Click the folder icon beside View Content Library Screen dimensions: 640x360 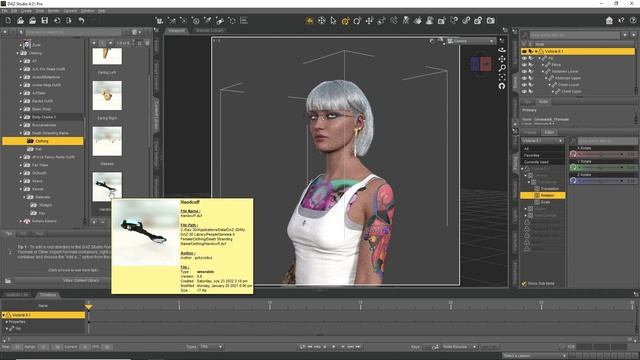pyautogui.click(x=8, y=280)
